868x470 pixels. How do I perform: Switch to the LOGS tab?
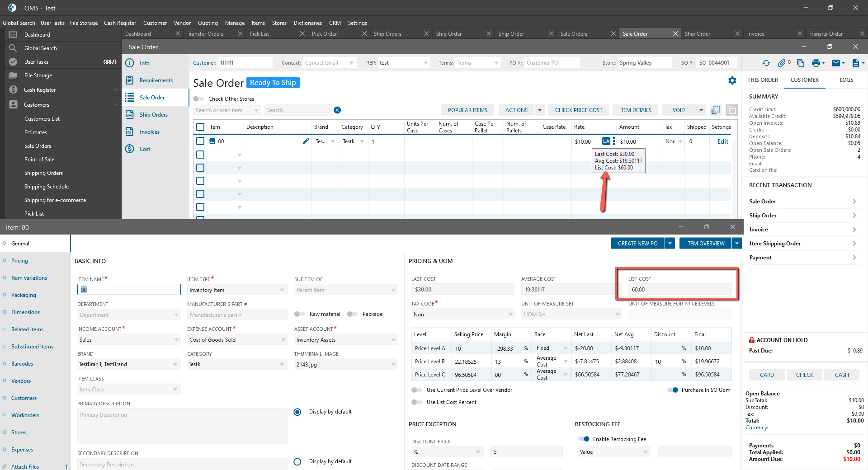tap(846, 80)
